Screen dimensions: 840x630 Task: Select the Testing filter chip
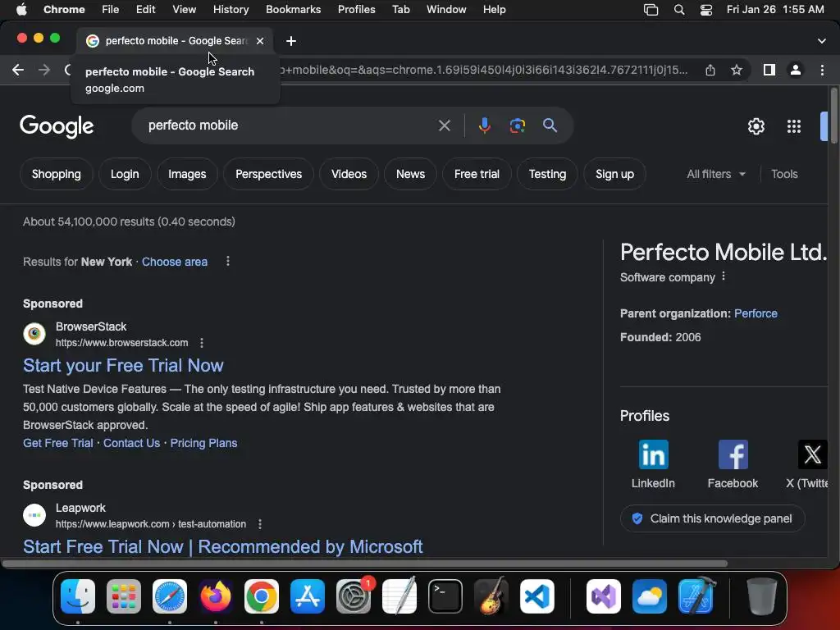[x=547, y=174]
